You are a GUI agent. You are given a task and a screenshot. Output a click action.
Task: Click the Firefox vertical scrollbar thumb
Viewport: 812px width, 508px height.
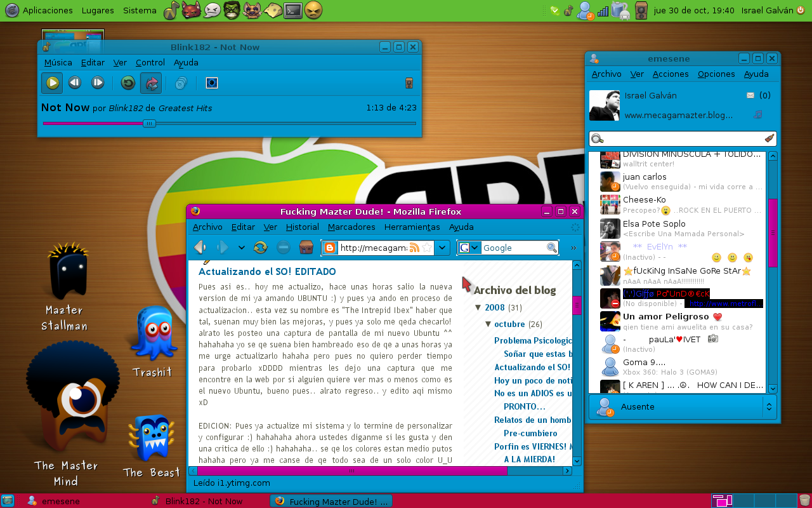(577, 305)
